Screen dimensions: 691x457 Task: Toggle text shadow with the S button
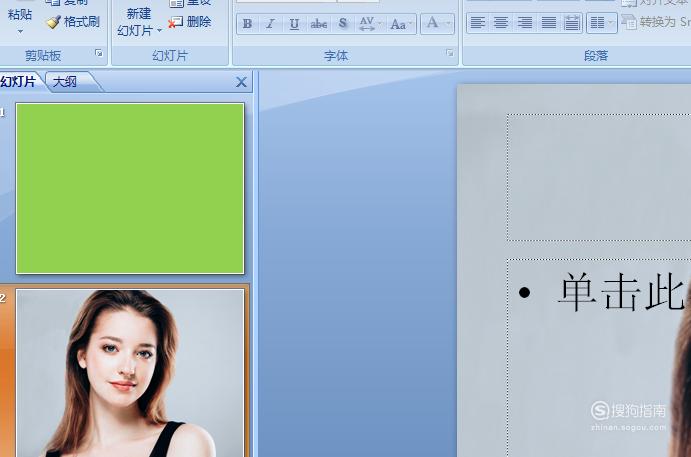(x=342, y=23)
